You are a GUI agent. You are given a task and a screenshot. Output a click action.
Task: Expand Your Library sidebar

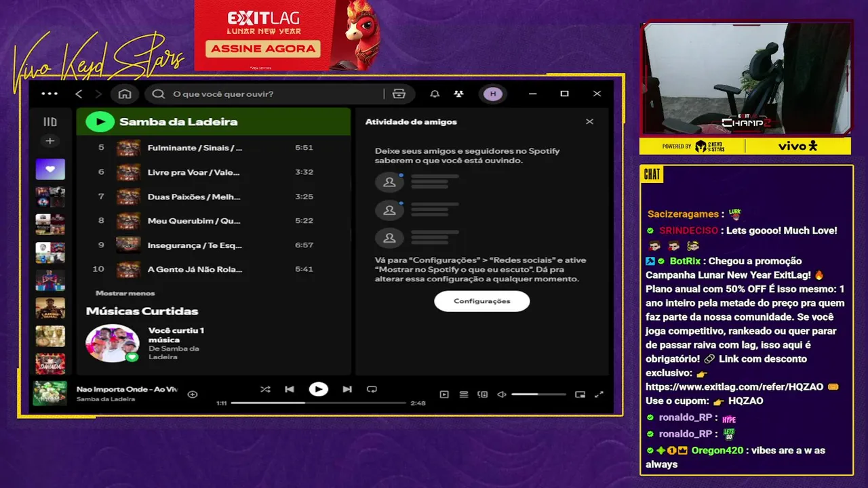50,122
